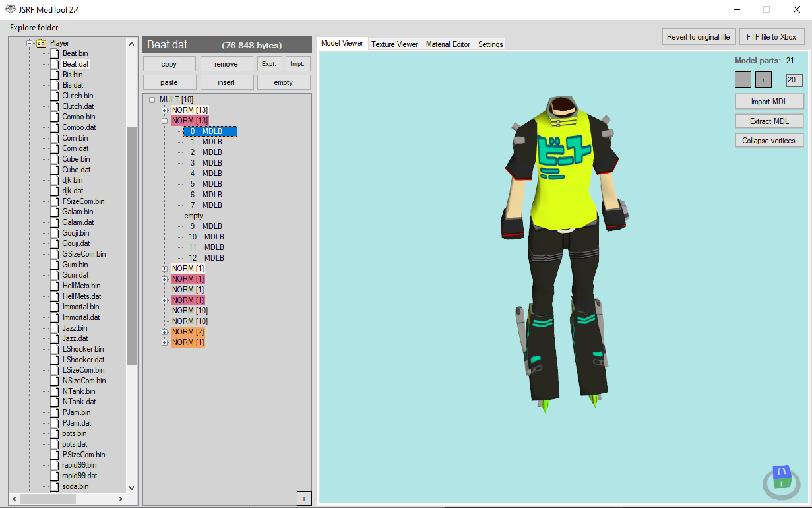Increase model parts with plus button
Screen dimensions: 812x508
763,80
